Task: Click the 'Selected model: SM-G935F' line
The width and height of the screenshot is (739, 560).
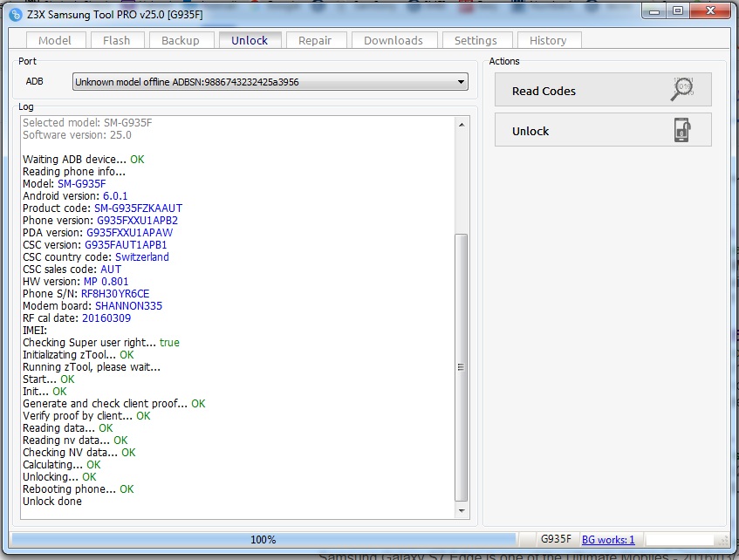Action: click(x=87, y=123)
